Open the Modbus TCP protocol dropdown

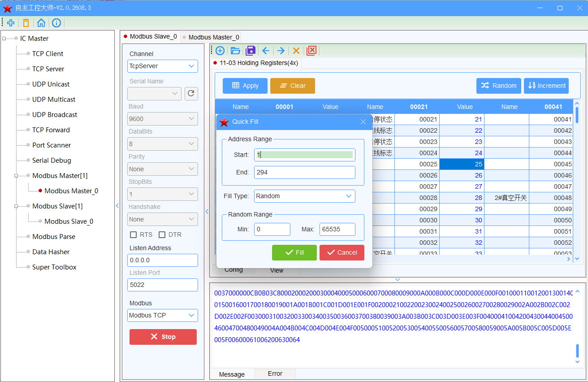tap(163, 315)
